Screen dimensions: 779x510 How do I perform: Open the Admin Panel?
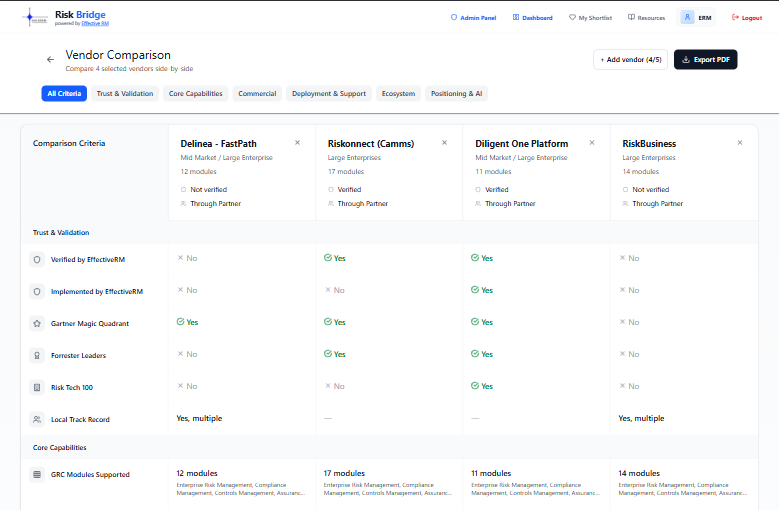(473, 18)
